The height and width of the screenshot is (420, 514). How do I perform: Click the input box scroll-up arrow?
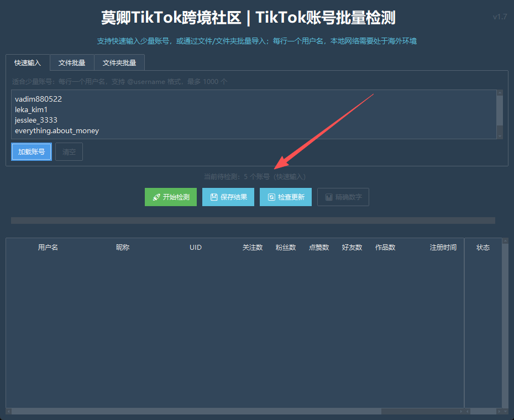tap(500, 92)
